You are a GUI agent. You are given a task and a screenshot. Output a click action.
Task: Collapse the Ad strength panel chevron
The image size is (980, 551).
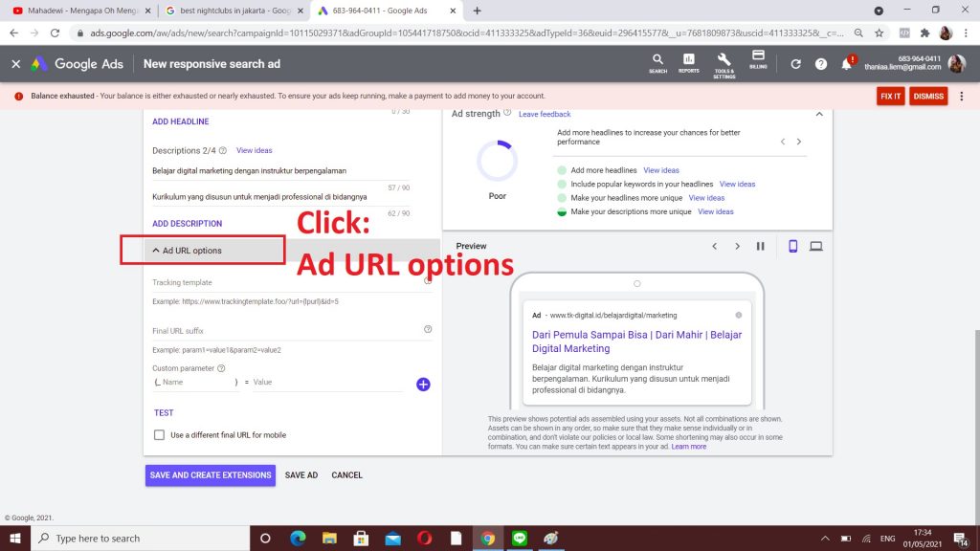pyautogui.click(x=818, y=114)
